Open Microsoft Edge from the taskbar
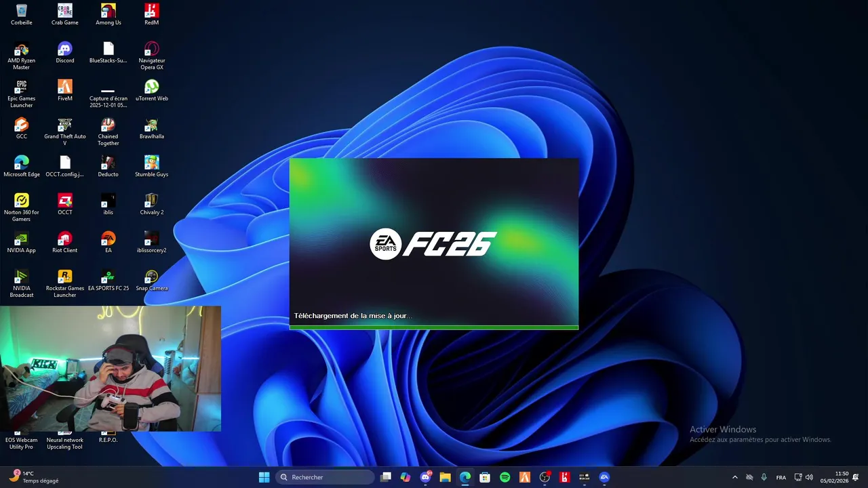The height and width of the screenshot is (488, 868). [465, 477]
